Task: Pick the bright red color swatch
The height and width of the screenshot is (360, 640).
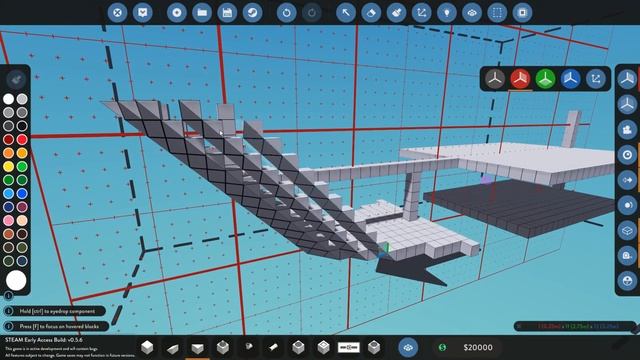Action: (x=22, y=139)
